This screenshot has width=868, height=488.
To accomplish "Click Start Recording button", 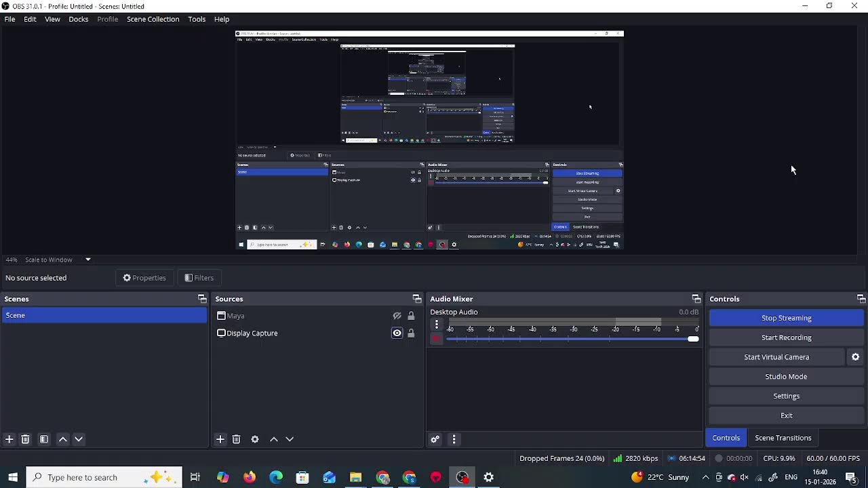I will [787, 338].
